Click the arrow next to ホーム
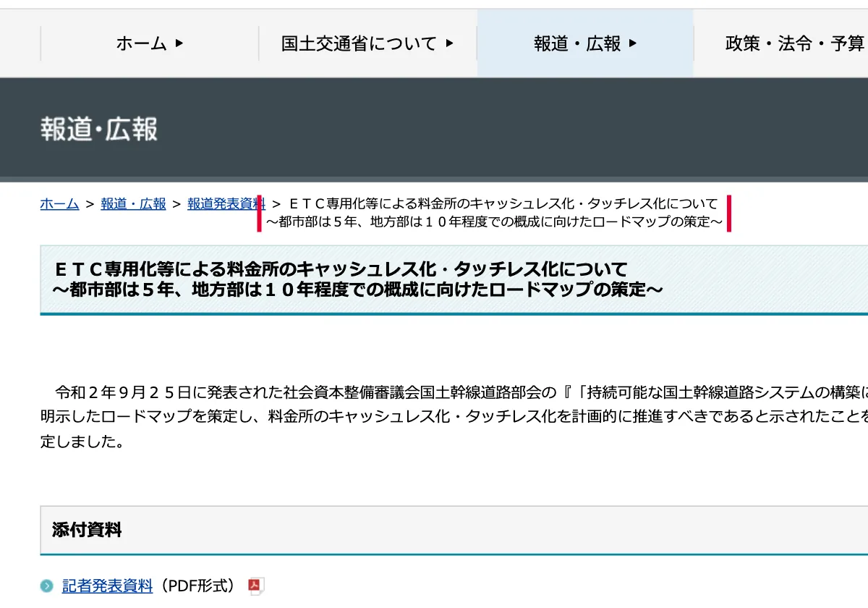Image resolution: width=868 pixels, height=608 pixels. [179, 43]
